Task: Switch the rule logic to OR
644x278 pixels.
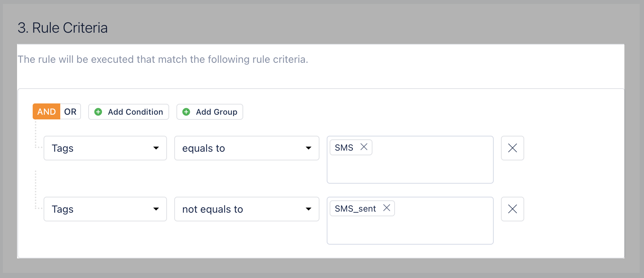Action: pos(70,112)
